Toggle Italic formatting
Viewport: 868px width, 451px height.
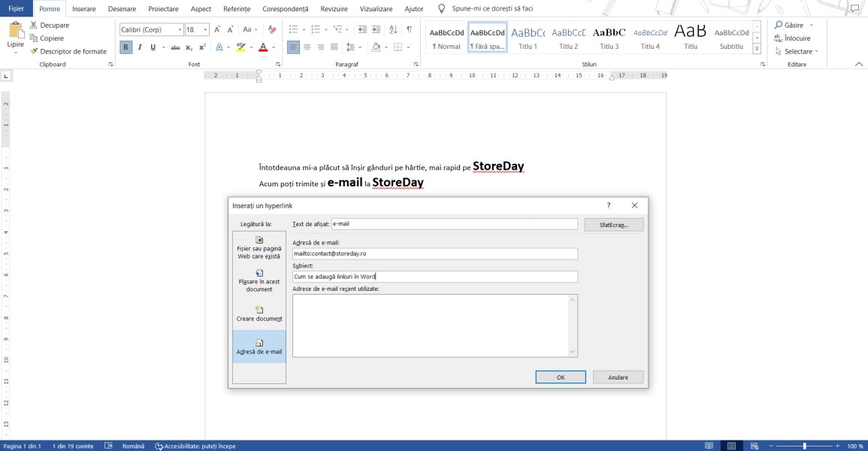(x=140, y=47)
